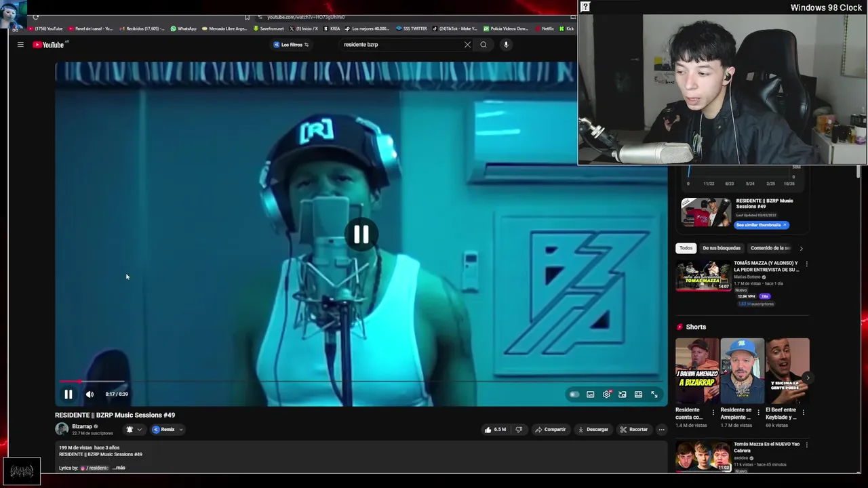Open the KREA bookmark
This screenshot has height=488, width=868.
pos(332,28)
